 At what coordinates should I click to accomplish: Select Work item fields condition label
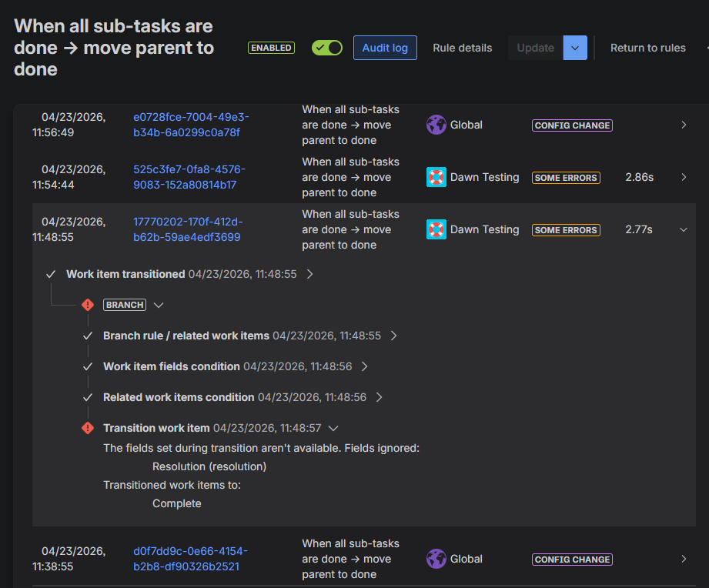172,366
